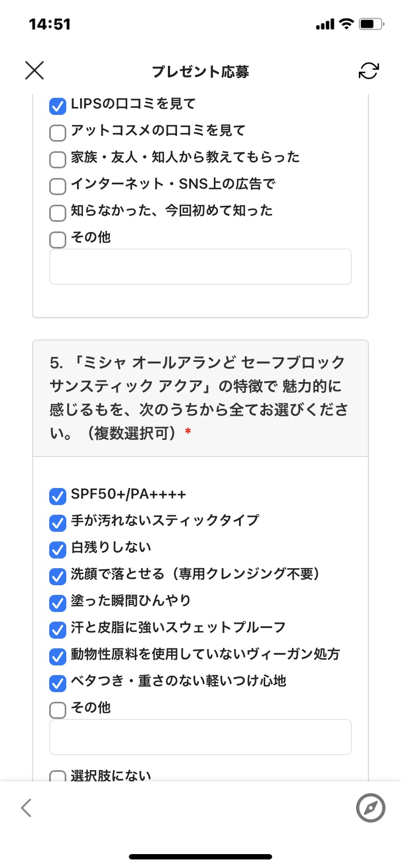The image size is (401, 868).
Task: Uncheck 塗った瞬間ひんやり checkbox
Action: [x=58, y=603]
